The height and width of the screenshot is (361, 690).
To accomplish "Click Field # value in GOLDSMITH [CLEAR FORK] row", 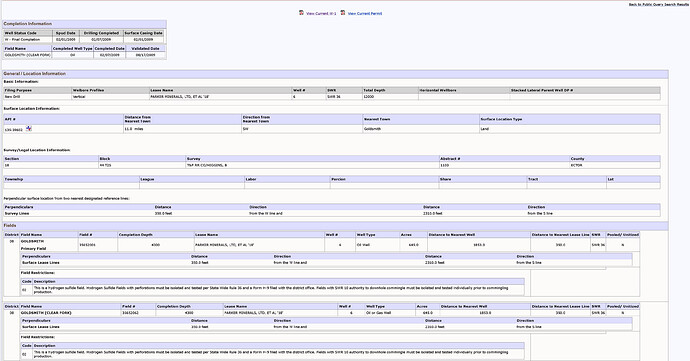I will 138,313.
